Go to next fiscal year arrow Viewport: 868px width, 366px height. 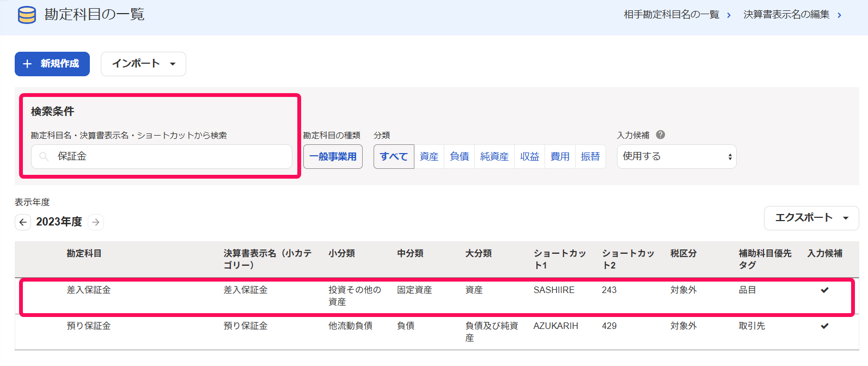[96, 222]
